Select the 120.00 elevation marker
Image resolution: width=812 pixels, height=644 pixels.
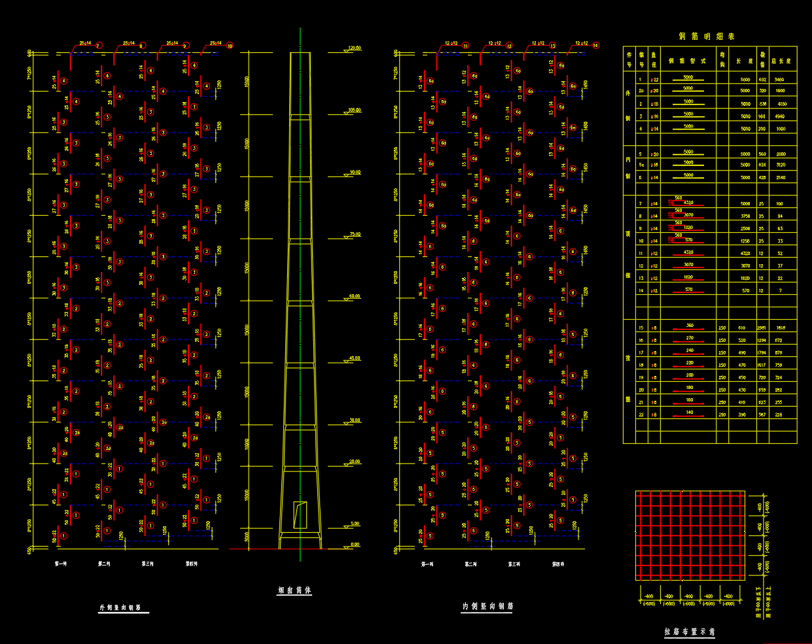coord(354,48)
